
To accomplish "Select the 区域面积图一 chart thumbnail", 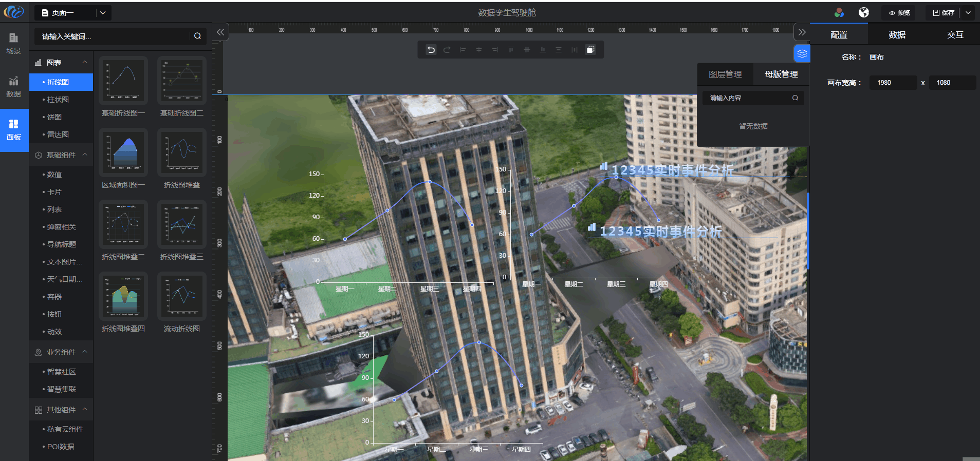I will 123,153.
